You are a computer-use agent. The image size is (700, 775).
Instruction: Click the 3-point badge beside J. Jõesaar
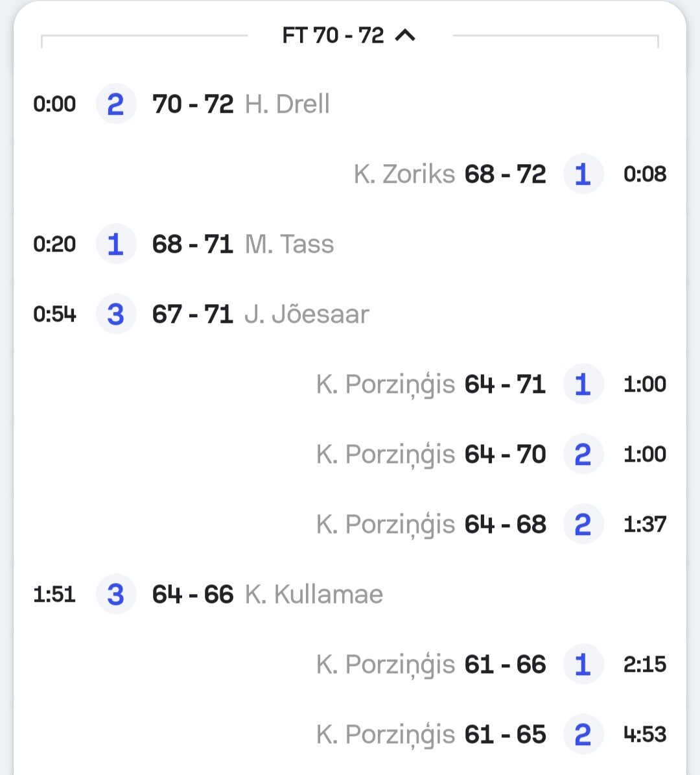pyautogui.click(x=116, y=314)
